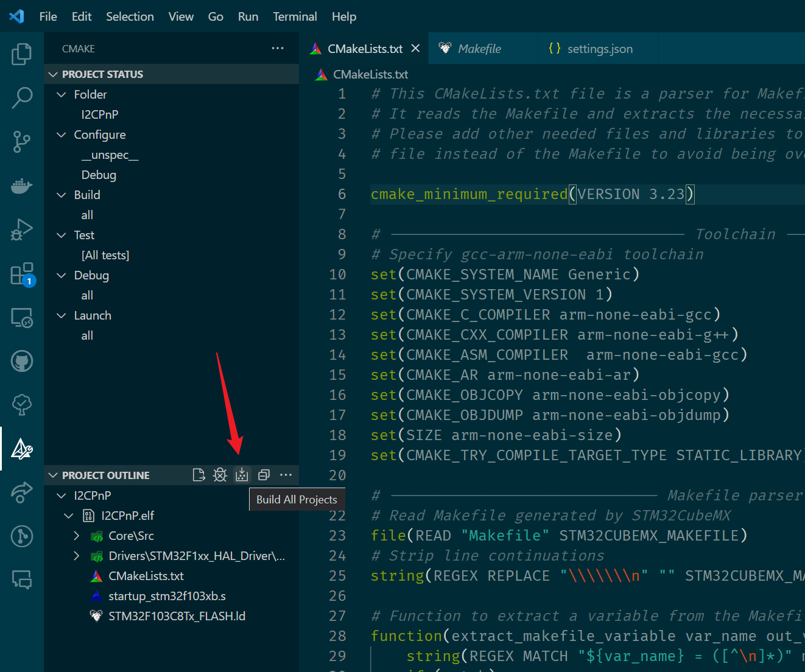805x672 pixels.
Task: Open the Extensions view showing one notification
Action: pos(22,273)
